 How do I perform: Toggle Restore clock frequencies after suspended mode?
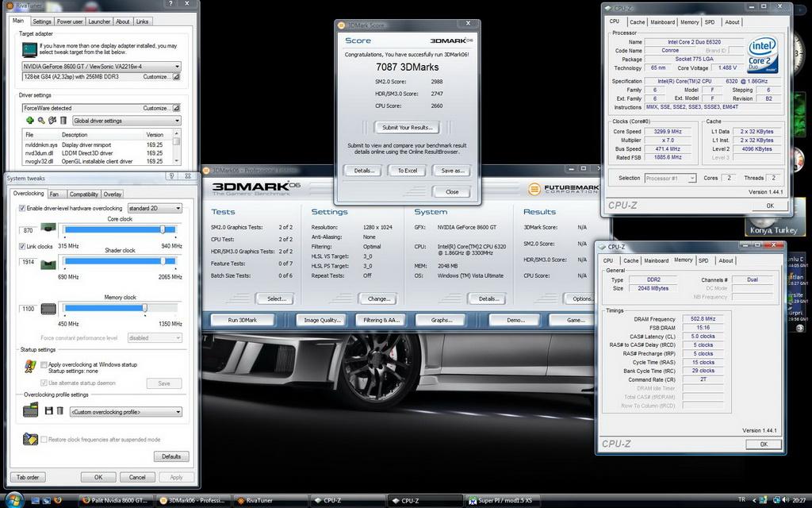click(44, 439)
